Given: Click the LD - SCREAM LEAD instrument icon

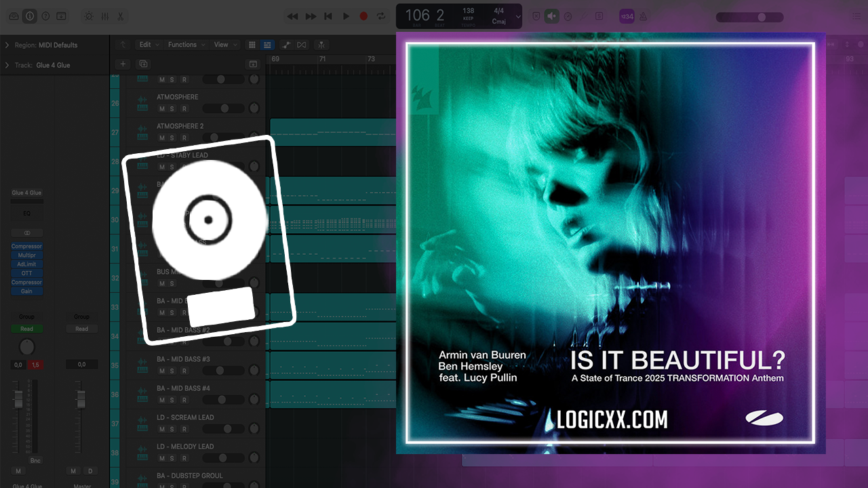Looking at the screenshot, I should pyautogui.click(x=142, y=424).
